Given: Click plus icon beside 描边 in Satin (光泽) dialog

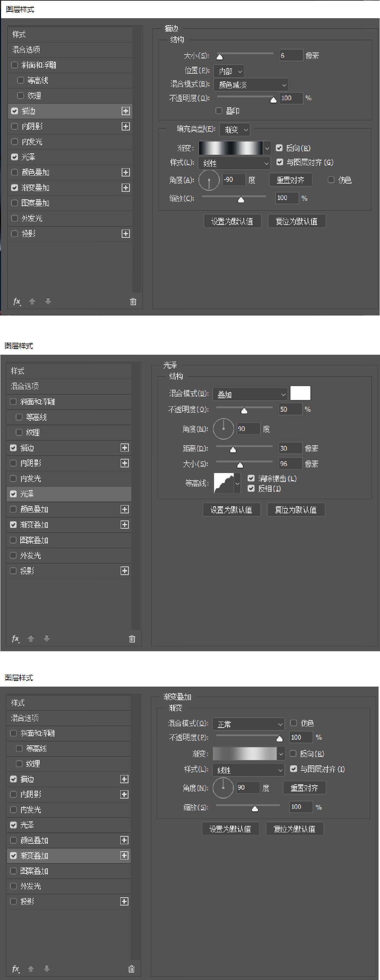Looking at the screenshot, I should click(125, 448).
